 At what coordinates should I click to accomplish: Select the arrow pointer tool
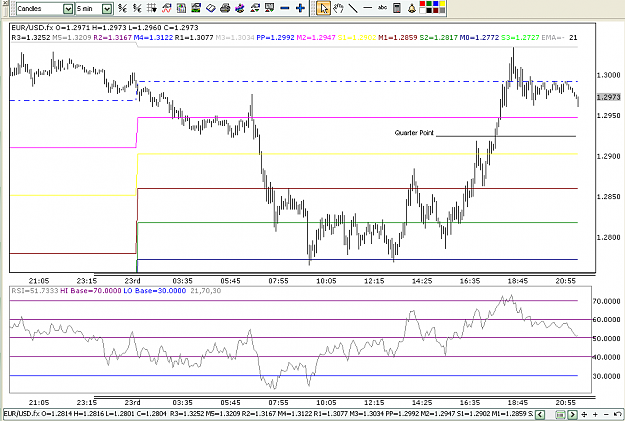point(323,8)
